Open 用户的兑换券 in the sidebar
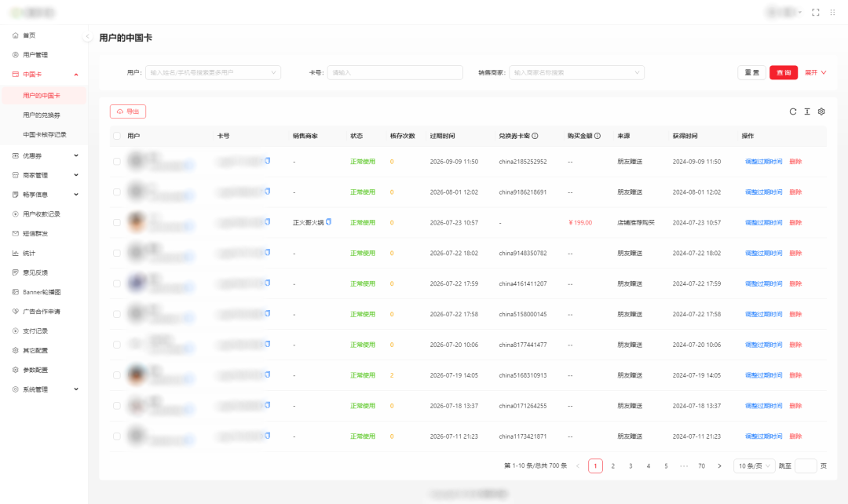 tap(42, 115)
